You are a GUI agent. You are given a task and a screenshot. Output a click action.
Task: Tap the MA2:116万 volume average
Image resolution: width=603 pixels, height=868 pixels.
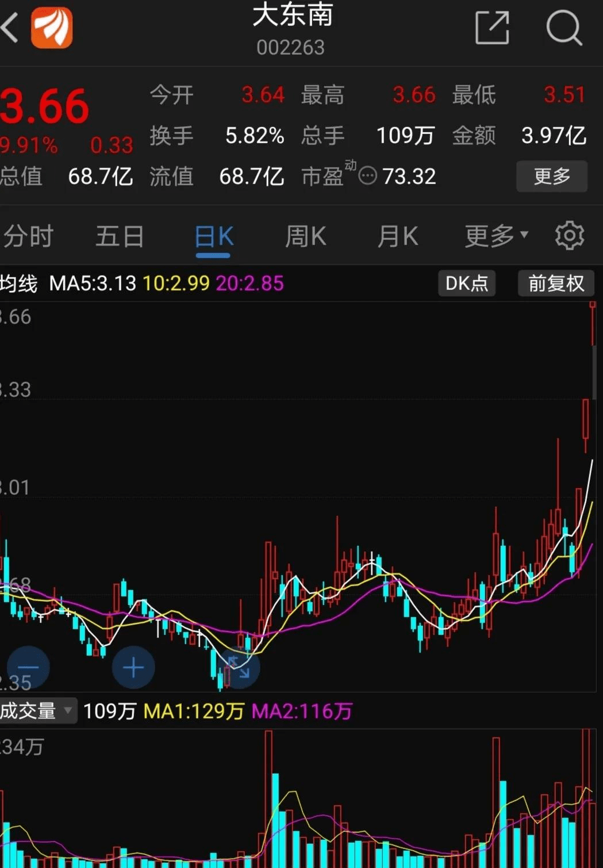(x=302, y=711)
